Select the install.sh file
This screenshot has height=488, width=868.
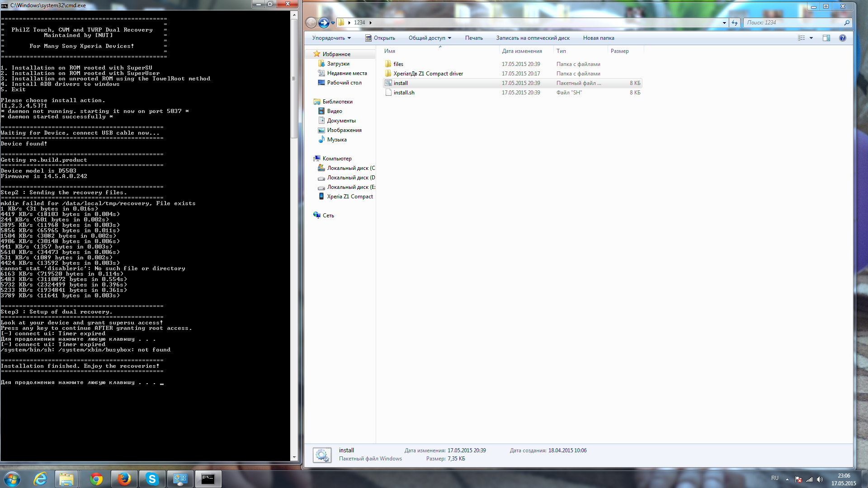(x=404, y=93)
